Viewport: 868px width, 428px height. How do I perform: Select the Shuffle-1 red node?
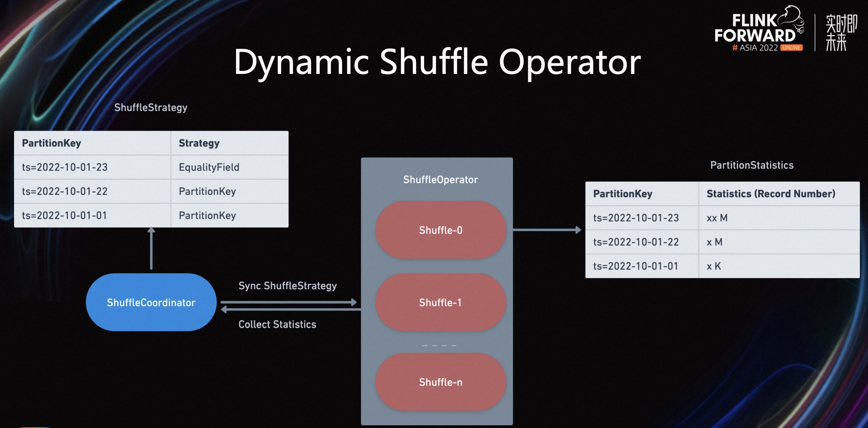pos(441,302)
